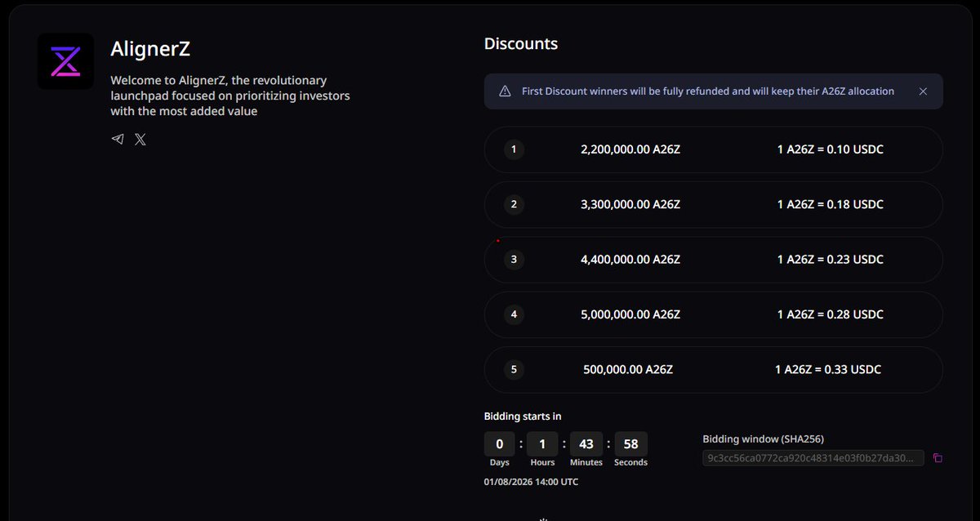The height and width of the screenshot is (521, 980).
Task: Select discount tier number 5 badge
Action: (x=514, y=369)
